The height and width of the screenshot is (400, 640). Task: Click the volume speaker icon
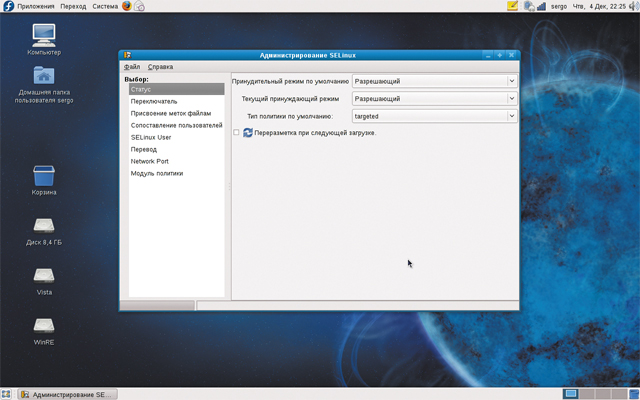(x=634, y=6)
